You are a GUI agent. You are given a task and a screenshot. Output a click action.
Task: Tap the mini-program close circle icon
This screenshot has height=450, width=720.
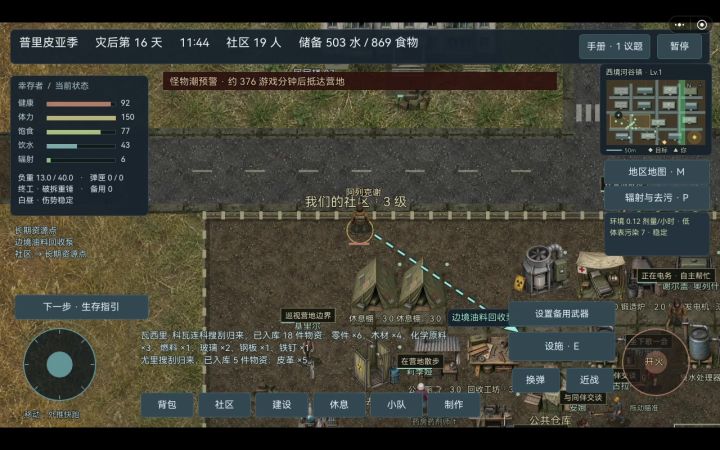point(702,25)
